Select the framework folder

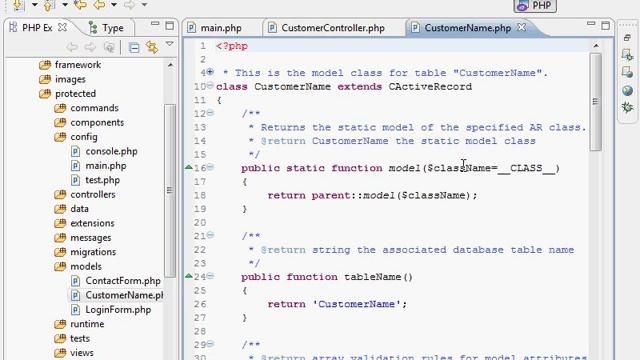78,65
